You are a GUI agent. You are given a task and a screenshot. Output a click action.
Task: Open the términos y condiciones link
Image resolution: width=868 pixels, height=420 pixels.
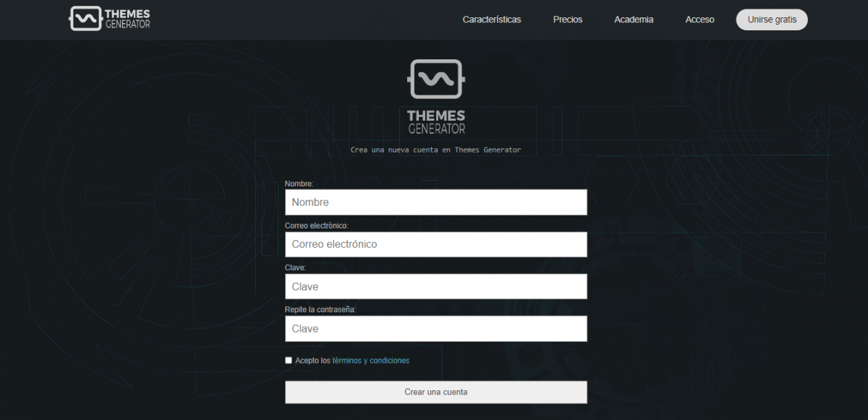[x=370, y=360]
